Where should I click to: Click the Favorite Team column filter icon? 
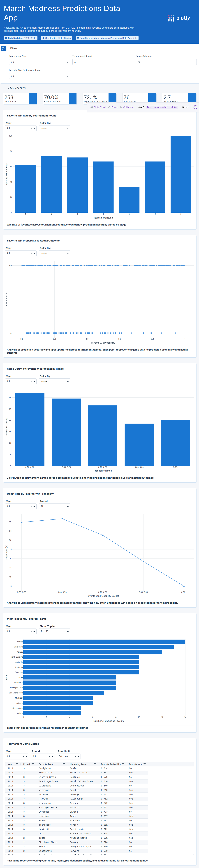pyautogui.click(x=64, y=764)
